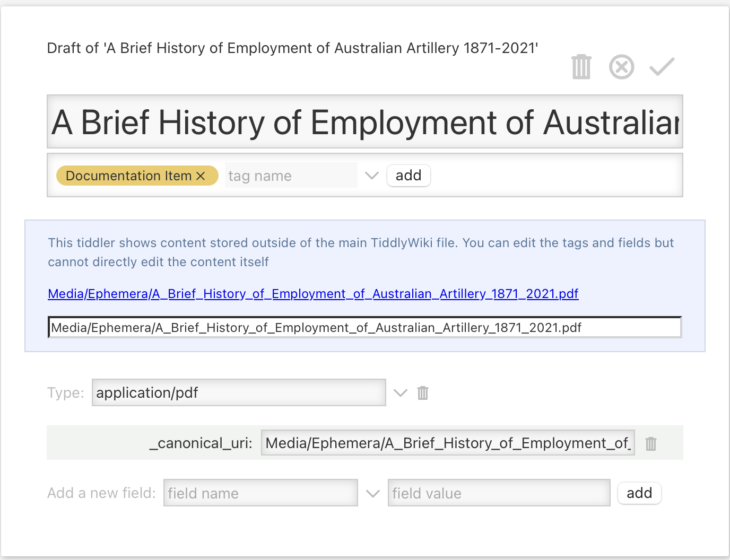Delete this draft tiddler with trash icon
The height and width of the screenshot is (560, 730).
pyautogui.click(x=581, y=67)
